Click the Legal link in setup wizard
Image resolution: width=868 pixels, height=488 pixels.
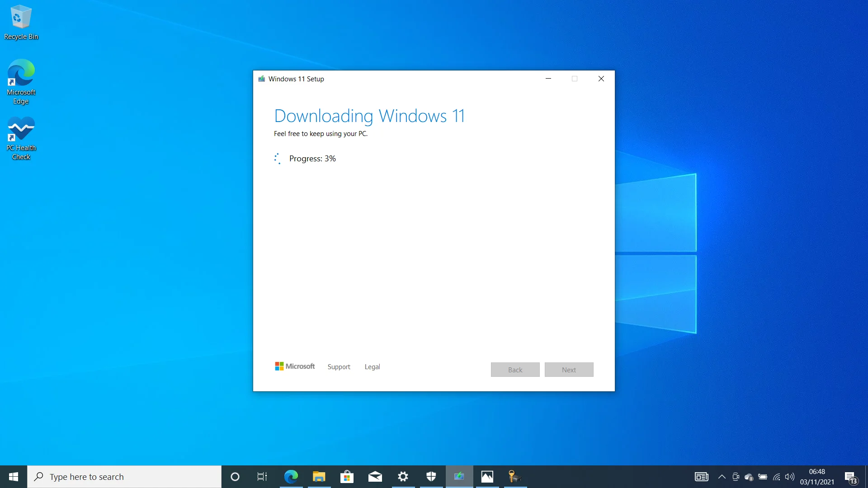coord(372,366)
